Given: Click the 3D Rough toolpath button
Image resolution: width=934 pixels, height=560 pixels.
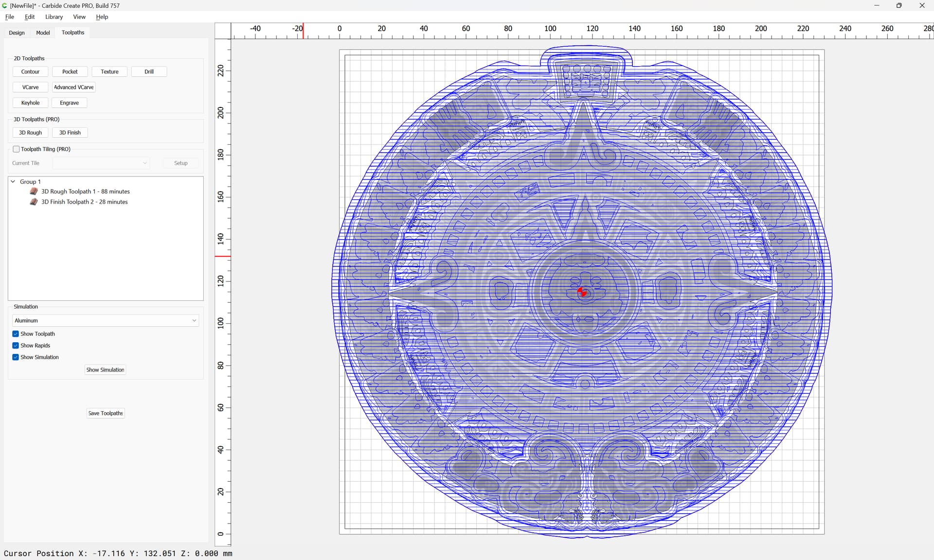Looking at the screenshot, I should tap(30, 132).
